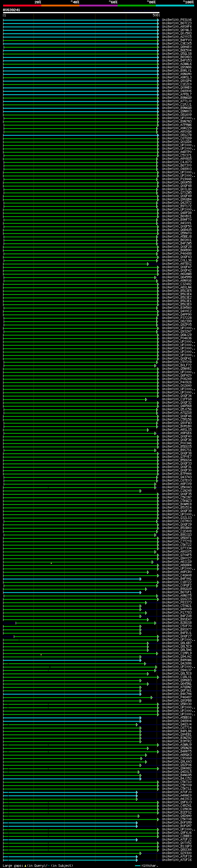This screenshot has width=197, height=868.
Task: Select label UniRef100_P46487
Action: [177, 697]
